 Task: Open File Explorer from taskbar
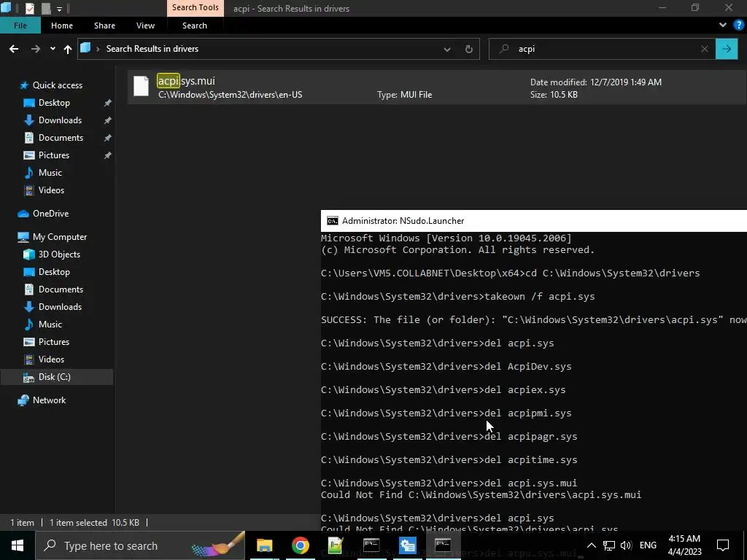pos(264,545)
